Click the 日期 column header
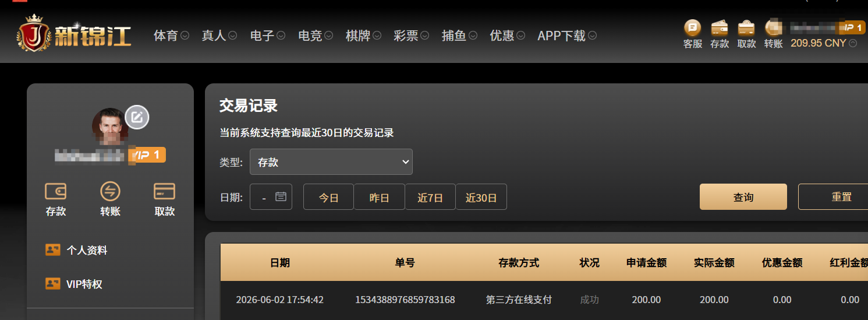868x320 pixels. tap(280, 263)
